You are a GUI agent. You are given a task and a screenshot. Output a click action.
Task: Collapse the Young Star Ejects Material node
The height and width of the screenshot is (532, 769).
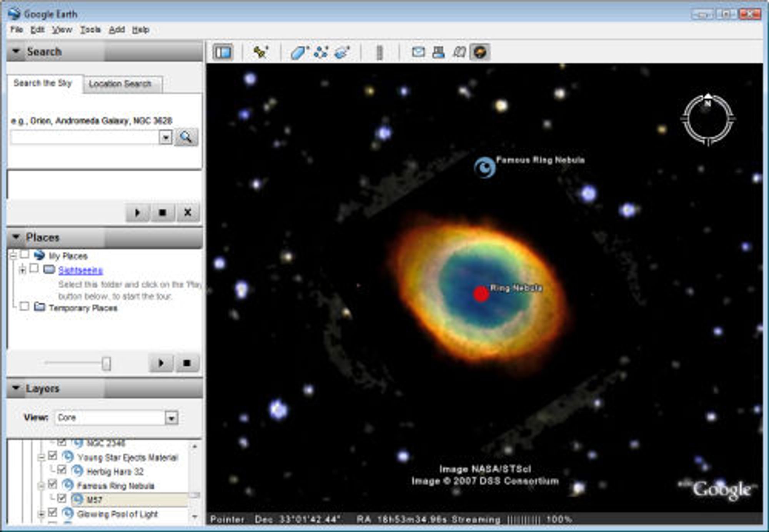41,457
